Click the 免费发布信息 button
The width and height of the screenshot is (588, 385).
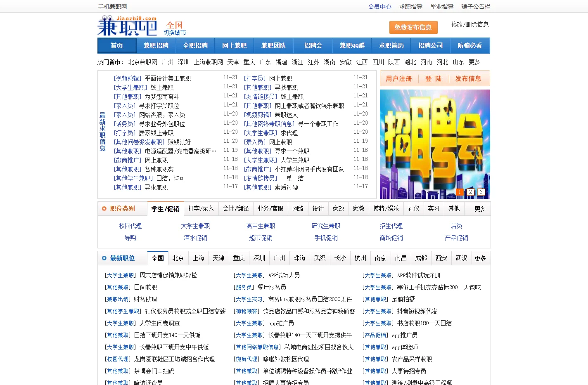click(413, 27)
